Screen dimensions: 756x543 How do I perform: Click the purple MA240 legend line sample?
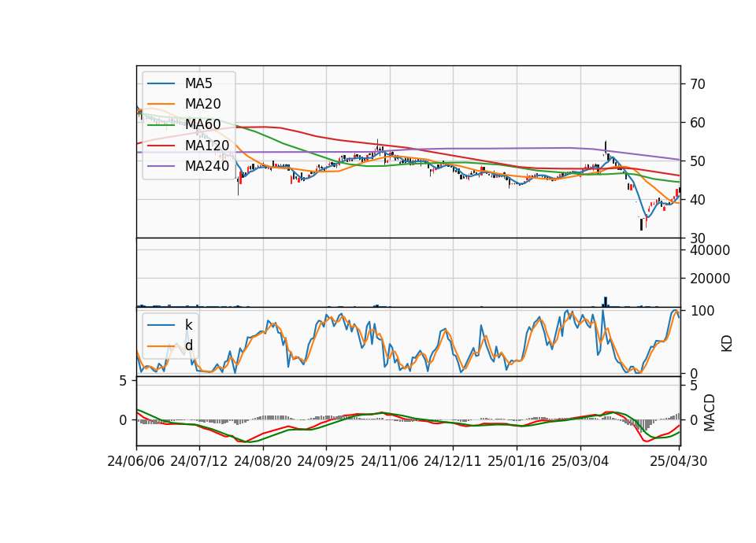tap(161, 166)
